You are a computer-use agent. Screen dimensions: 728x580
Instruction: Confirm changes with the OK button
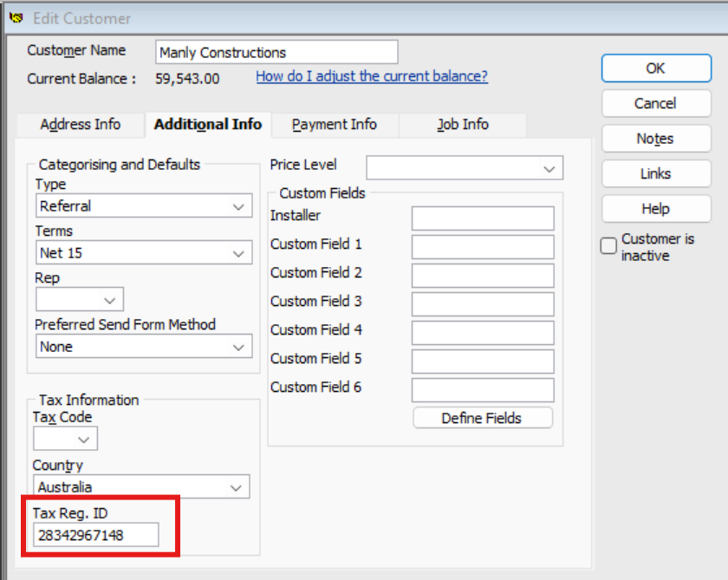[656, 68]
